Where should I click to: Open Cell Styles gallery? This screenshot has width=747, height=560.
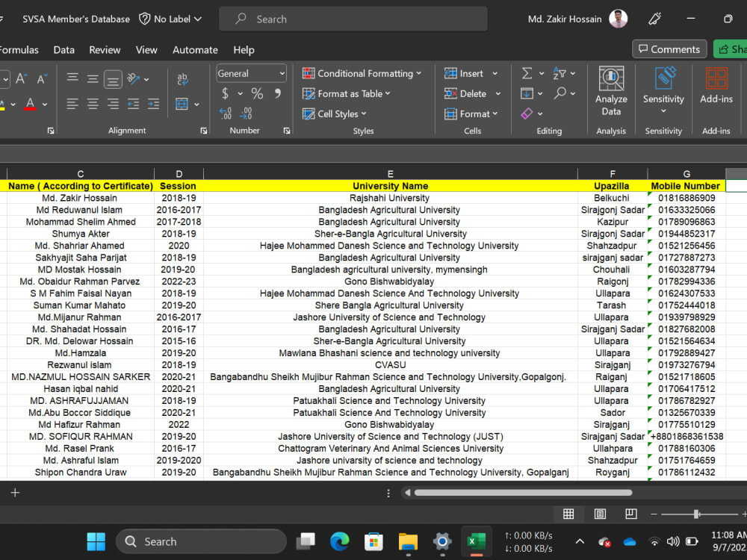point(335,113)
